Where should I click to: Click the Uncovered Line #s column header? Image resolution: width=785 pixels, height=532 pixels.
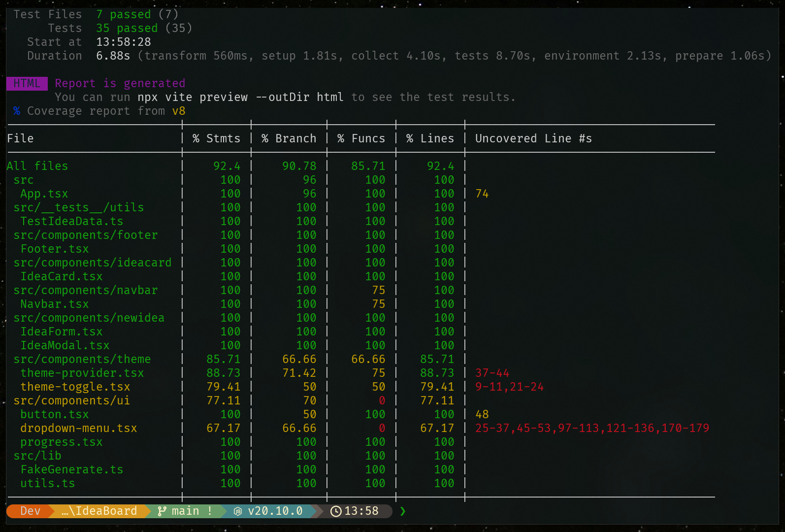pyautogui.click(x=533, y=139)
